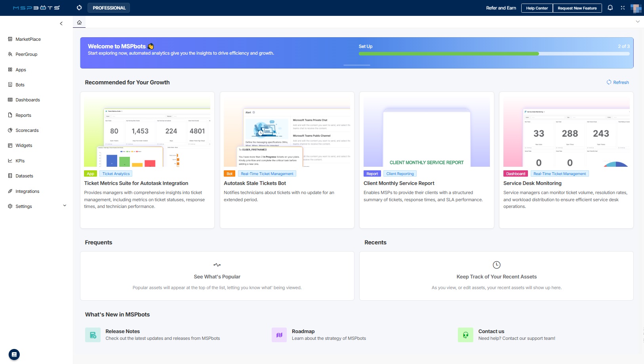Refresh the recommended growth list
Screen dimensions: 644x364
coord(617,82)
